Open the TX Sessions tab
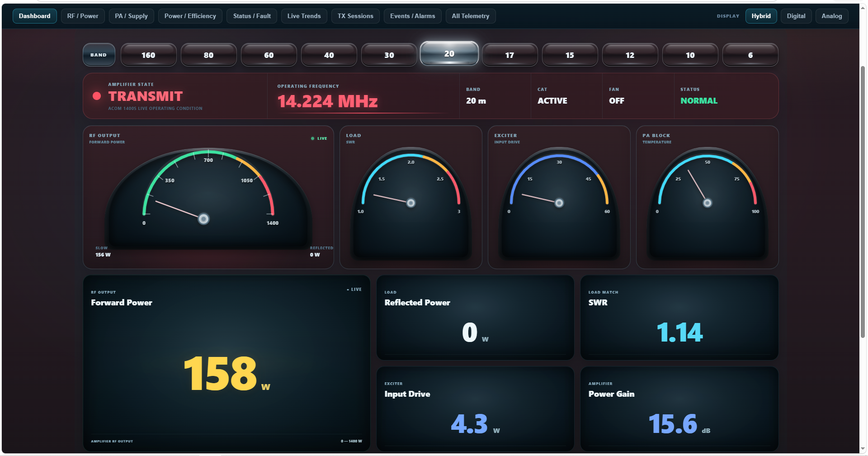The image size is (868, 456). (355, 16)
